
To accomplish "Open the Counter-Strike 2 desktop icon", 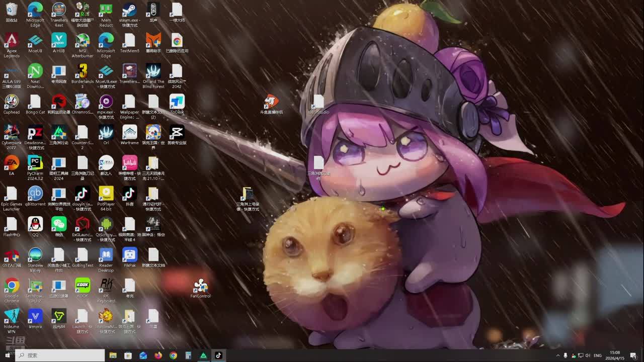I will point(83,132).
